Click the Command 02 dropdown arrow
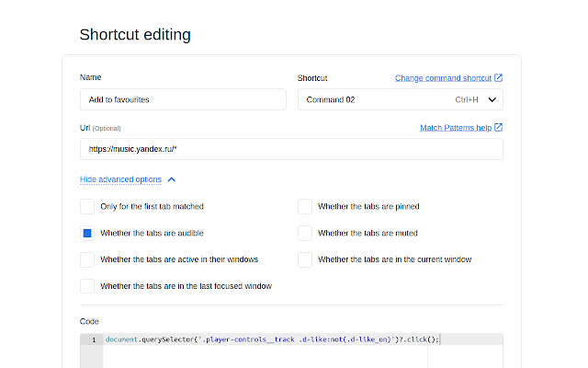 pos(492,99)
